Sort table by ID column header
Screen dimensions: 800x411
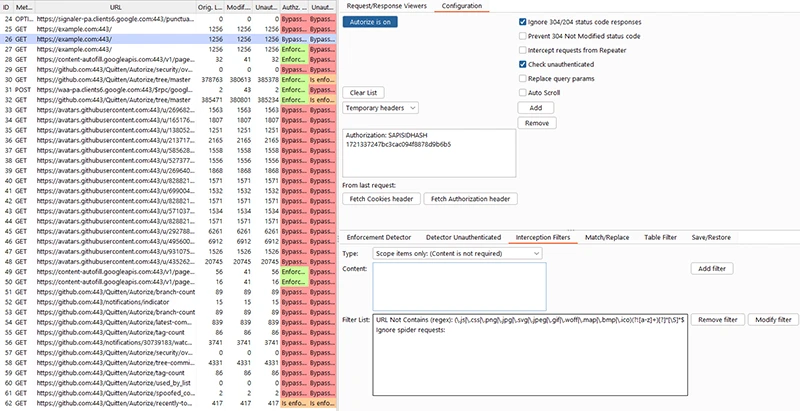click(x=6, y=8)
